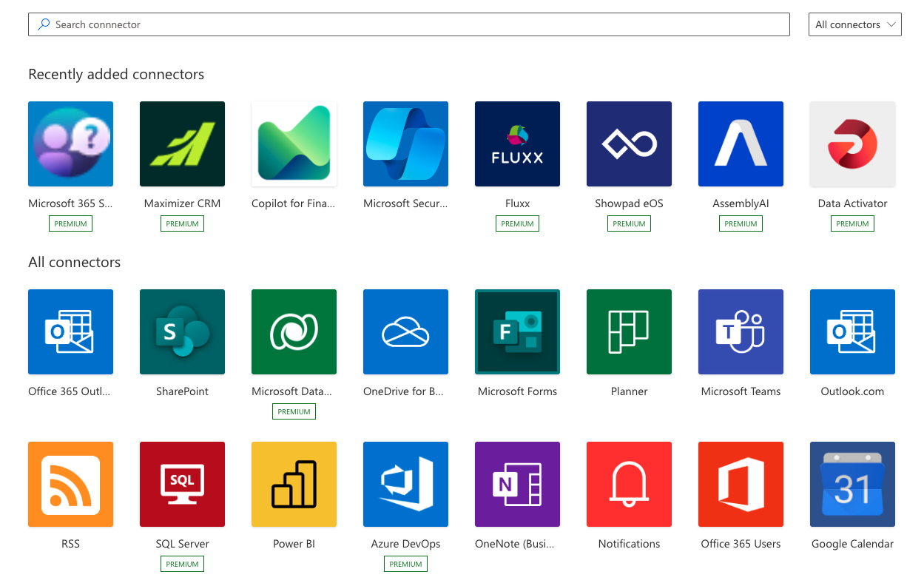Select the Planner connector icon
This screenshot has width=924, height=586.
[629, 331]
